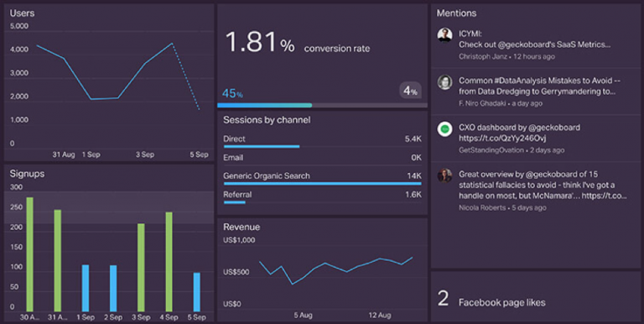This screenshot has width=644, height=324.
Task: Click the conversion rate progress bar
Action: [x=322, y=106]
